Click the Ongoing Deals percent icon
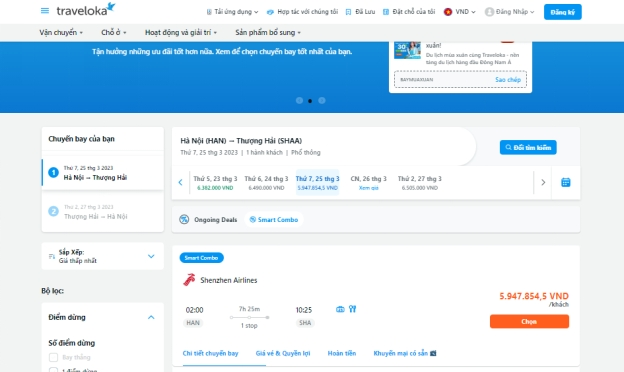 pyautogui.click(x=184, y=220)
